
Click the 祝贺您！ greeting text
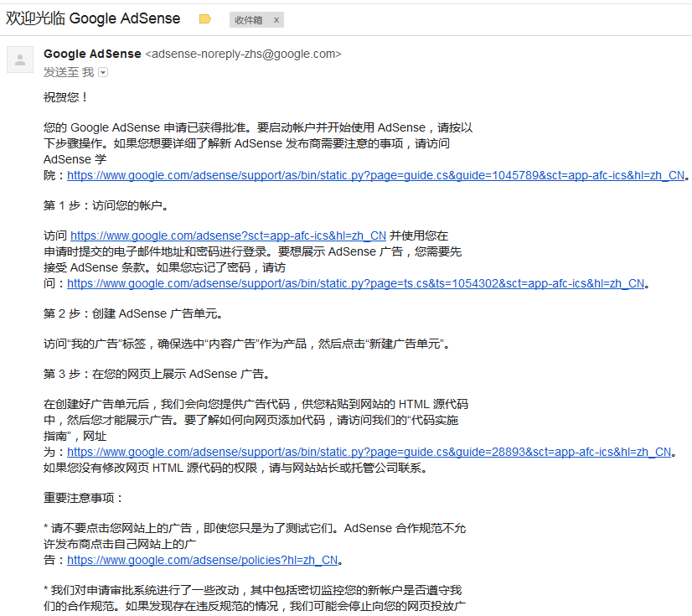(65, 97)
